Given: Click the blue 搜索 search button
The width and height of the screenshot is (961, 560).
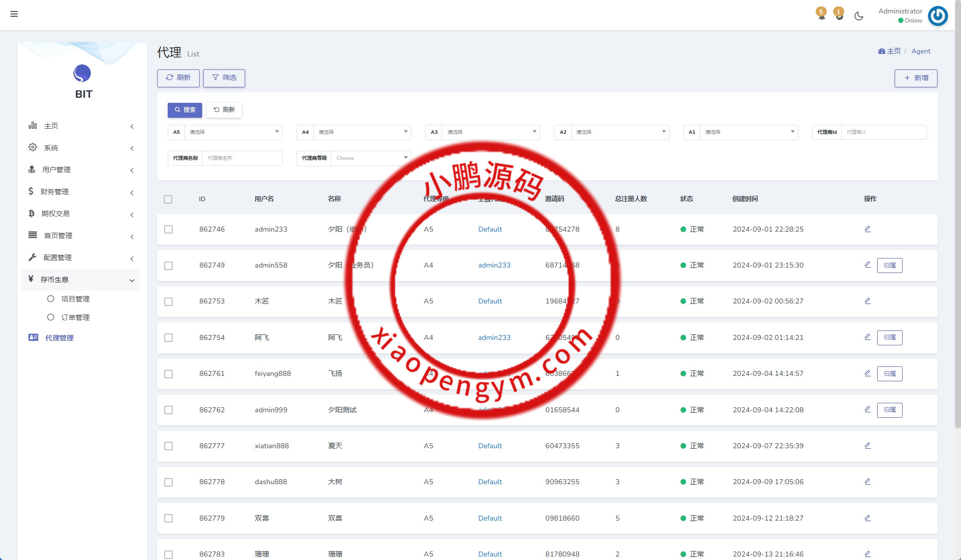Looking at the screenshot, I should click(x=185, y=110).
